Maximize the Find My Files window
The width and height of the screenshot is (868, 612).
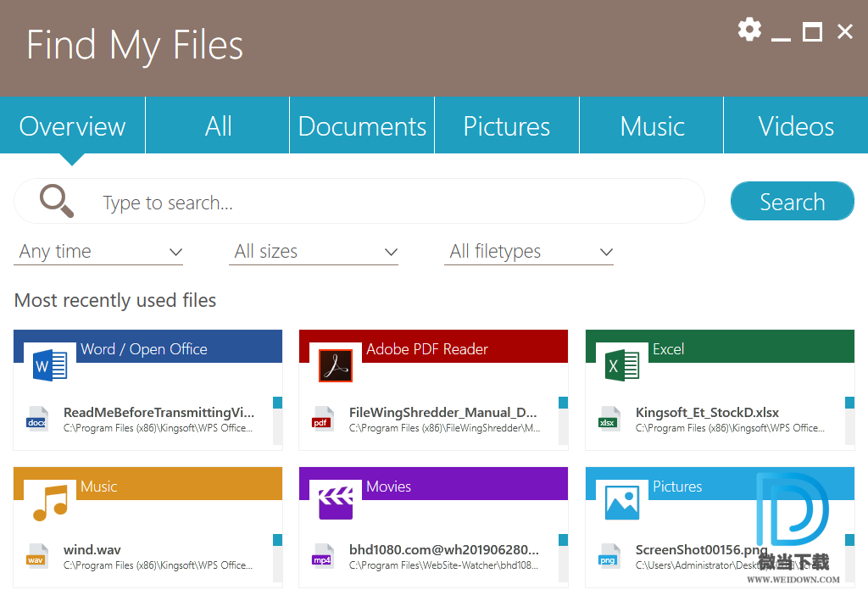pyautogui.click(x=812, y=32)
